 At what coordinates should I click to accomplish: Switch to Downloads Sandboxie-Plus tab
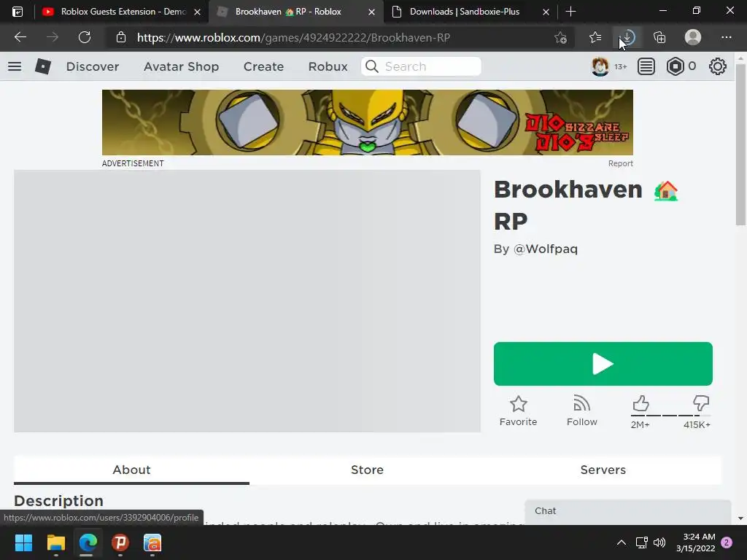coord(471,12)
